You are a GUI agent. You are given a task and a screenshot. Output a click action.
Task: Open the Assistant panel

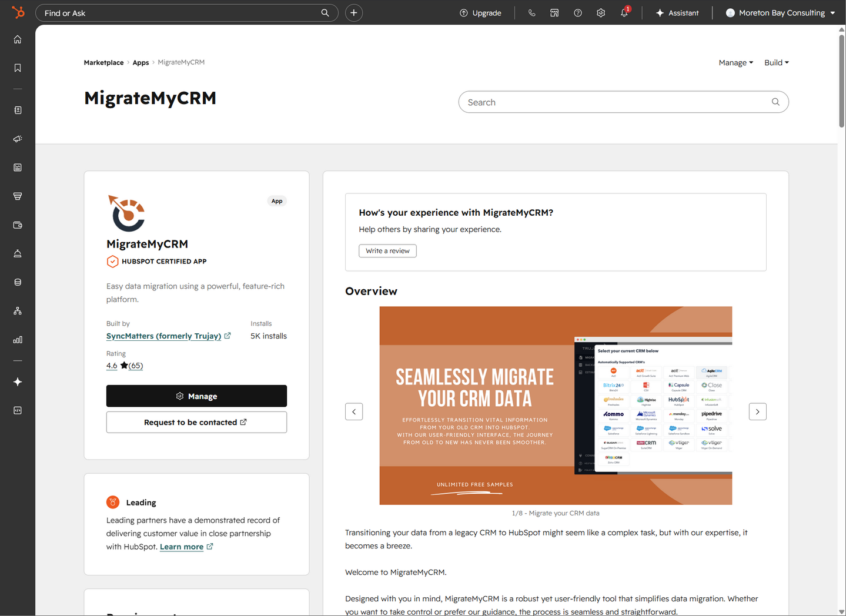677,13
